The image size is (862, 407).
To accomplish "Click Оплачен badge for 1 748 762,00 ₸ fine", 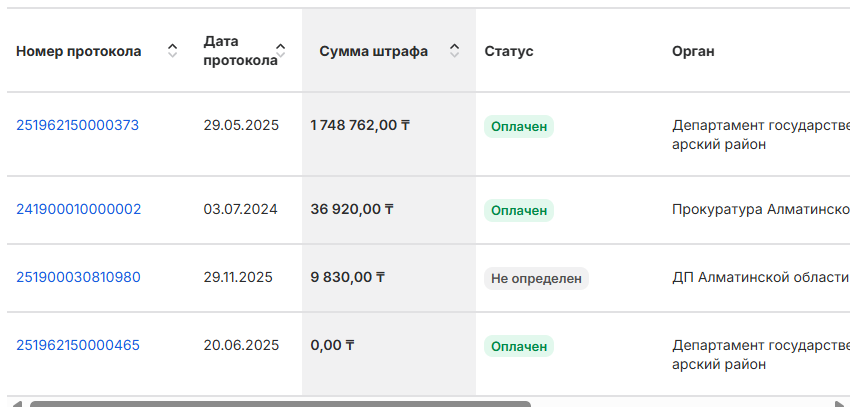I will click(x=518, y=126).
